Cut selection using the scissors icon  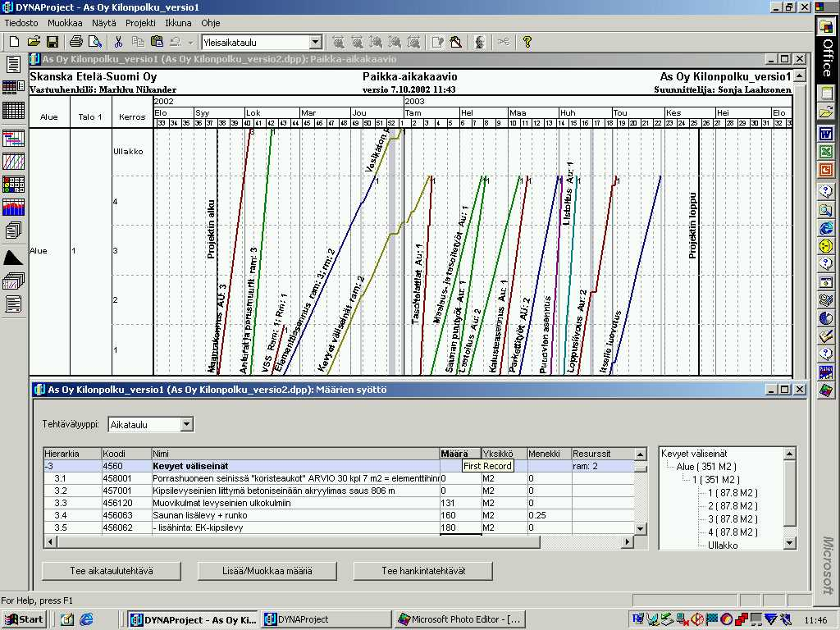pyautogui.click(x=118, y=42)
